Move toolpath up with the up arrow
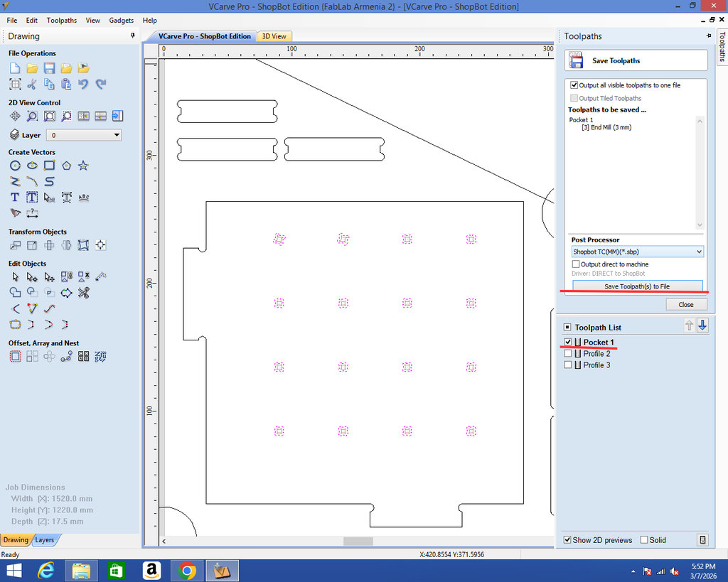Viewport: 728px width, 582px height. 690,325
